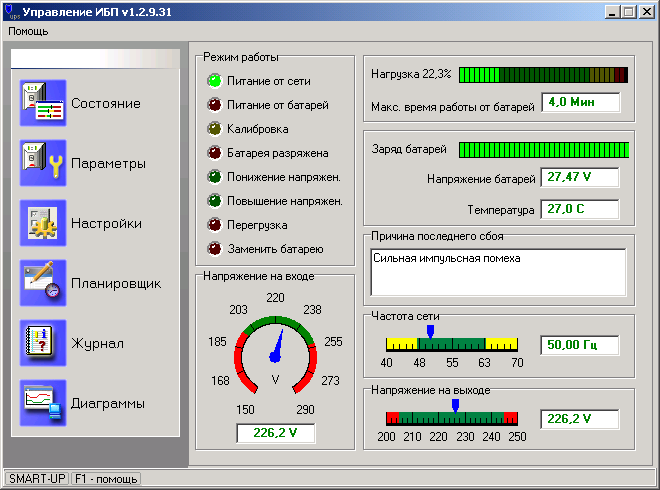Click the Заменить батарею indicator light
Screen dimensions: 660x490
point(213,249)
